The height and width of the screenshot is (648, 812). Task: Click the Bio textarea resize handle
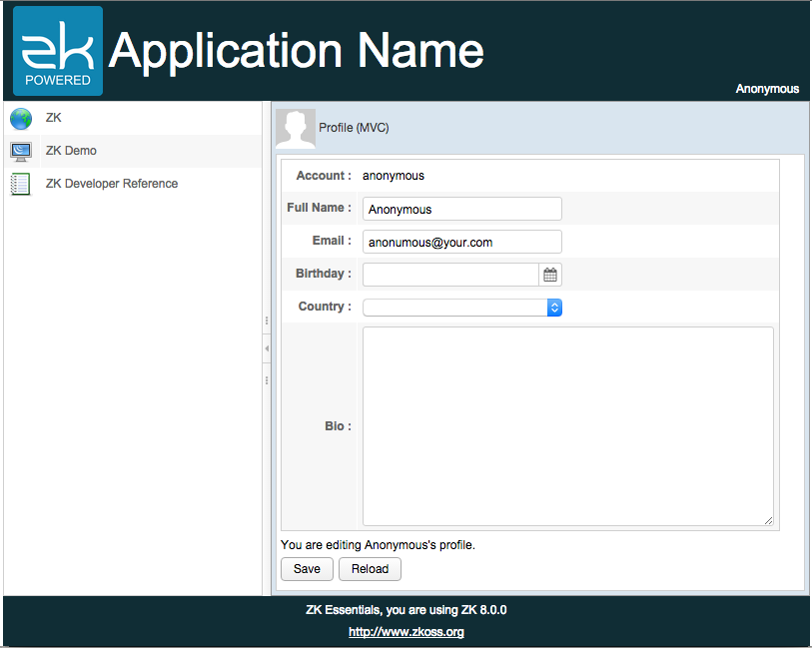pyautogui.click(x=768, y=520)
